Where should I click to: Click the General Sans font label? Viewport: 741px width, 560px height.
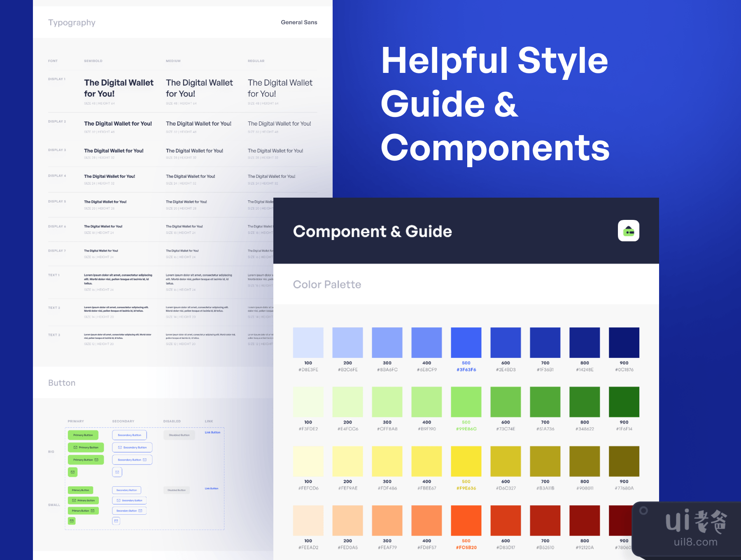coord(299,22)
